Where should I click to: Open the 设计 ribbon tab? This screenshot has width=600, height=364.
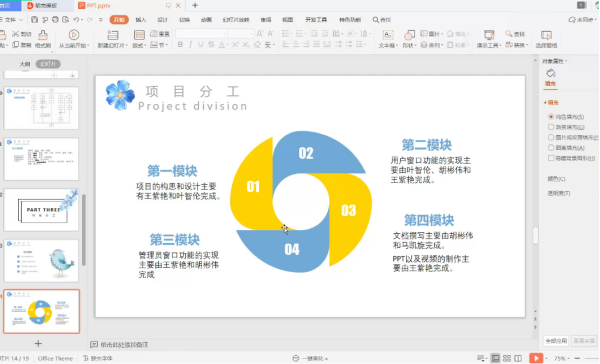point(163,20)
